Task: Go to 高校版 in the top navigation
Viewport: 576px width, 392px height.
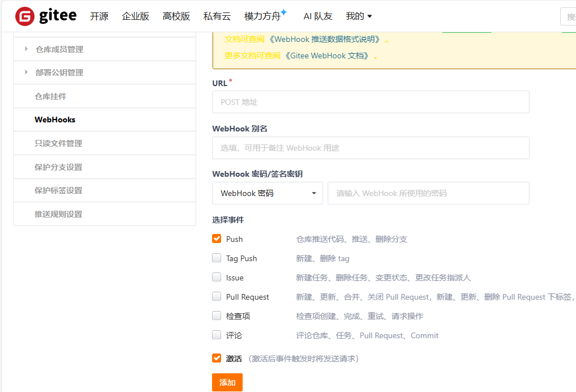Action: [x=176, y=16]
